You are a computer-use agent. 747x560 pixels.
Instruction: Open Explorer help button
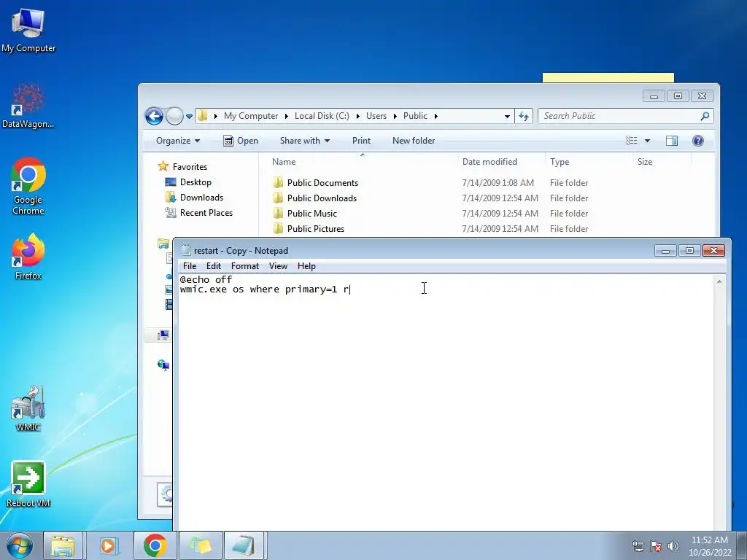(x=698, y=141)
